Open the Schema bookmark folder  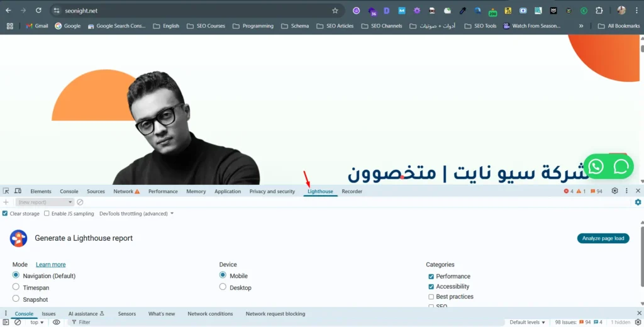[x=295, y=26]
